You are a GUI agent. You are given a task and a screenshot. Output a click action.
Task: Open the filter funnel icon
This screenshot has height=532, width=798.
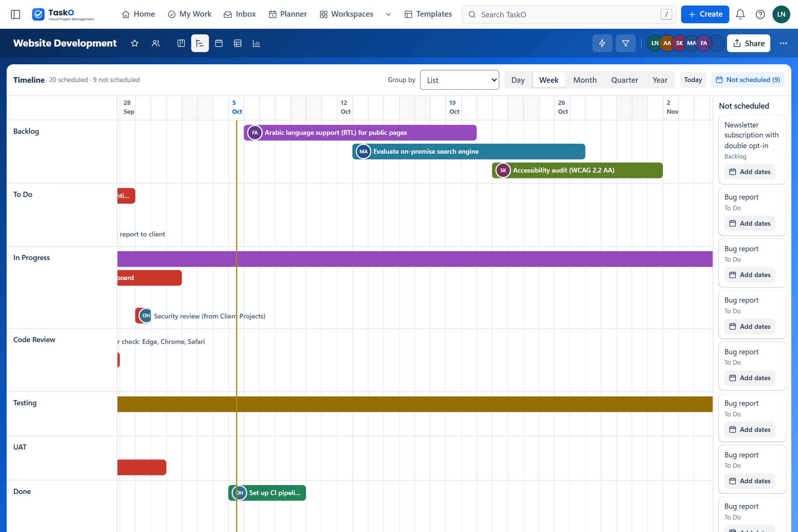coord(625,43)
